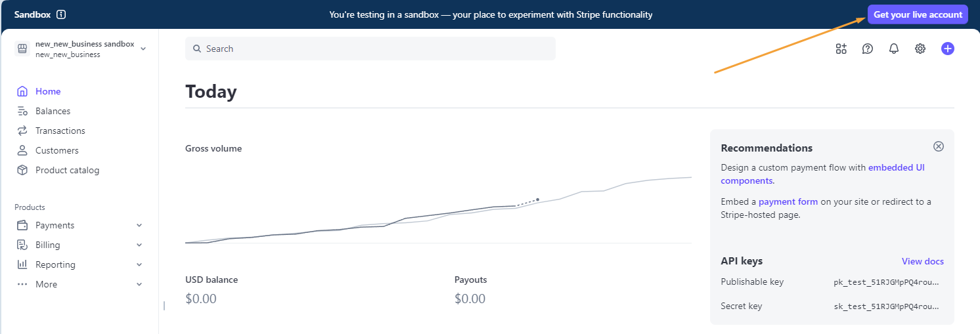This screenshot has height=334, width=980.
Task: Expand the Reporting section chevron
Action: [139, 264]
